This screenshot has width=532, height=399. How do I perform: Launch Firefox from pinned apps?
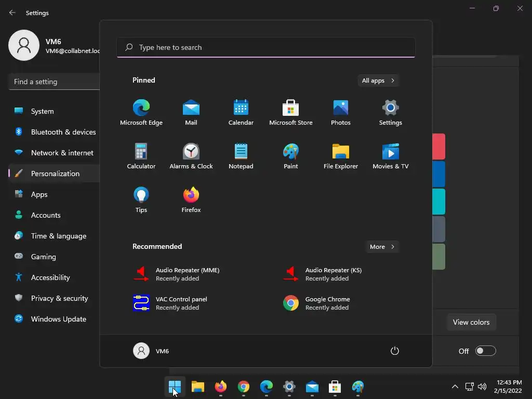point(191,200)
